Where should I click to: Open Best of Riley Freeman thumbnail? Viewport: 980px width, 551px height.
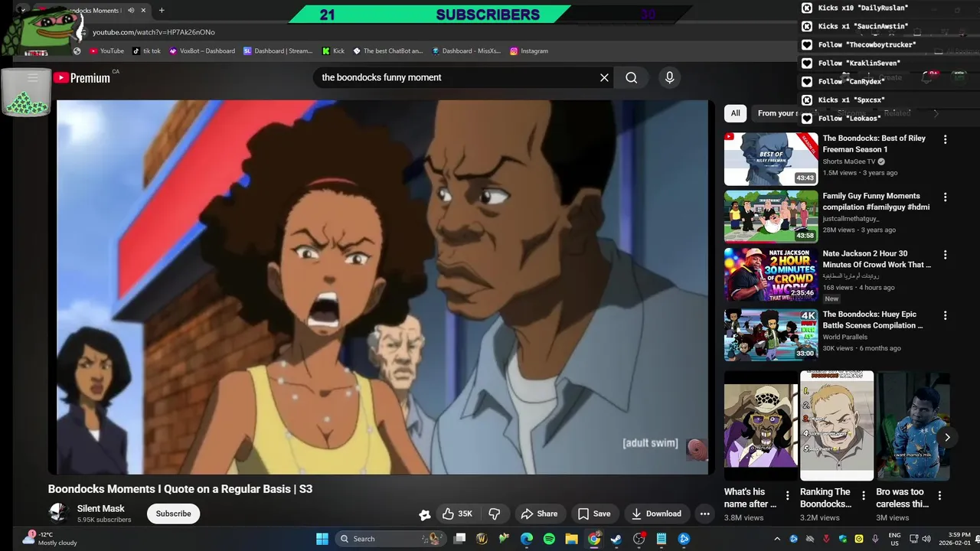pyautogui.click(x=771, y=159)
